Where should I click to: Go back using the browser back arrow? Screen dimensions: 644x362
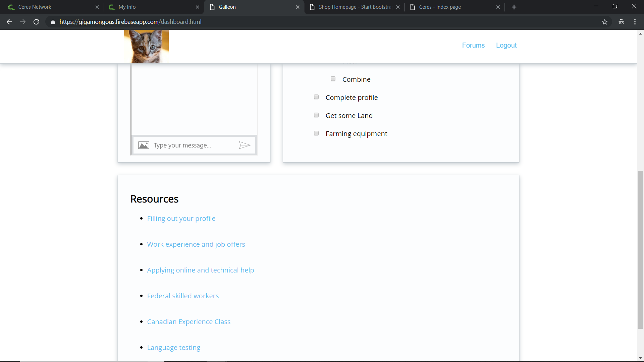click(9, 22)
